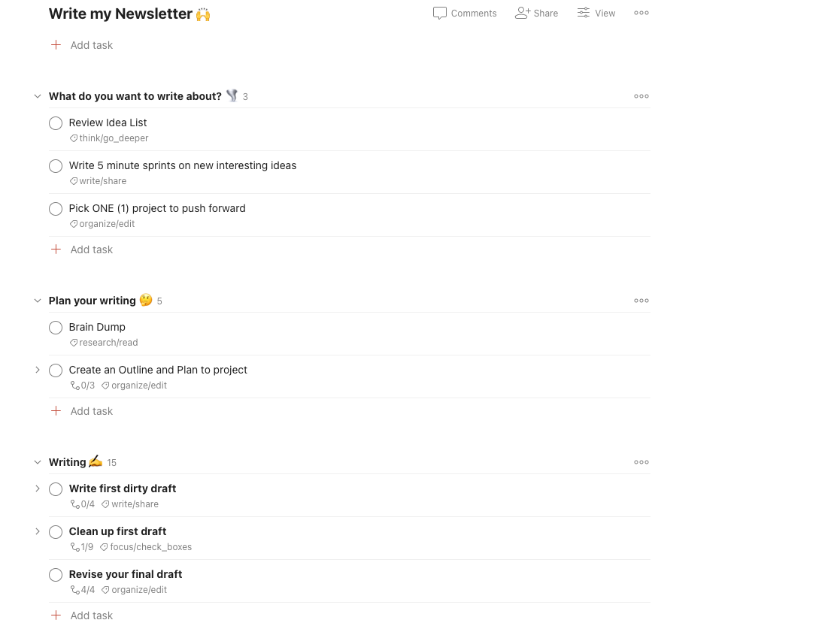Open ellipsis menu for 'What do you want to write about?' section
840x626 pixels.
(x=641, y=96)
